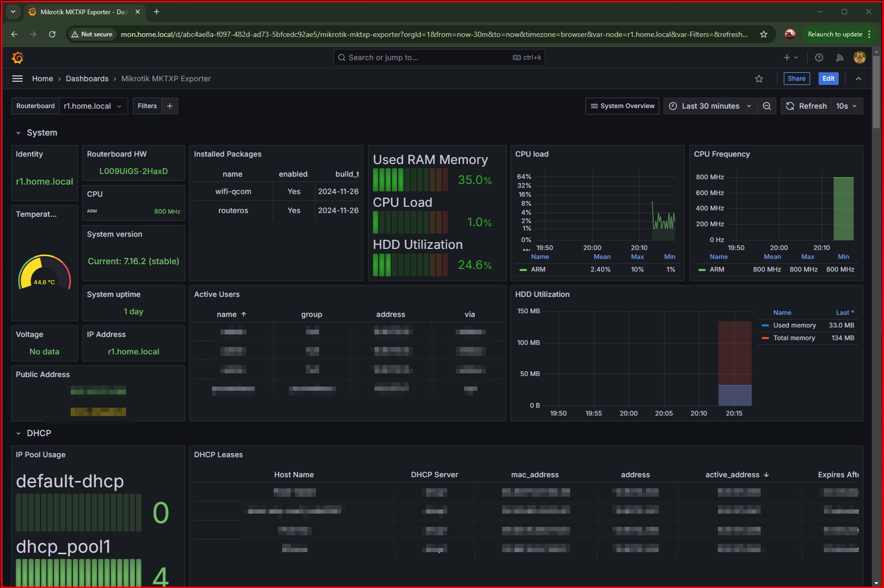The height and width of the screenshot is (588, 884).
Task: Open the 10s refresh interval dropdown
Action: coord(847,106)
